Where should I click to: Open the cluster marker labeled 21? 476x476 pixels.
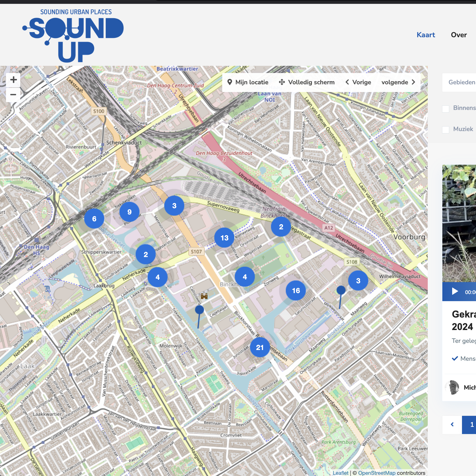(260, 347)
